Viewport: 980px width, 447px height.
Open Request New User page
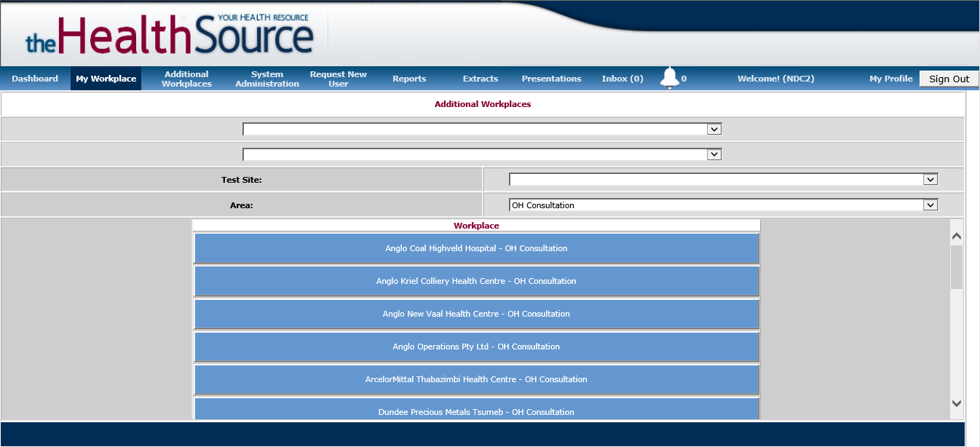coord(339,79)
